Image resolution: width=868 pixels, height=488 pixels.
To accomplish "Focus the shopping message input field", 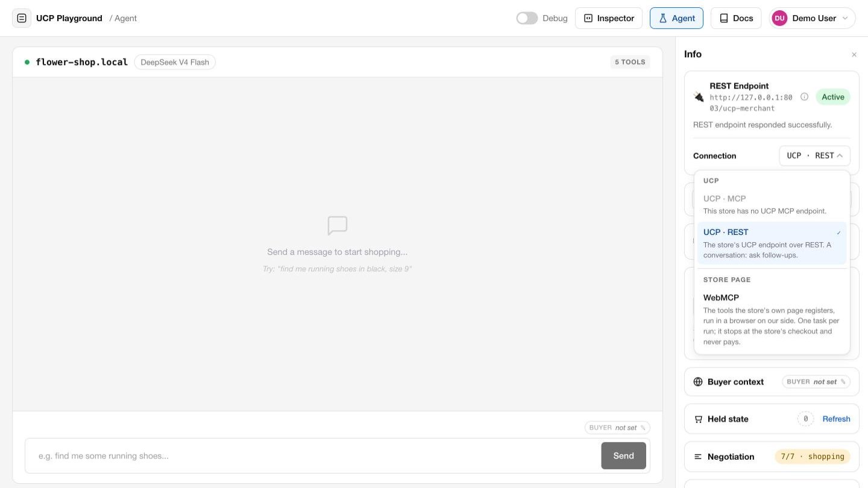I will (313, 455).
